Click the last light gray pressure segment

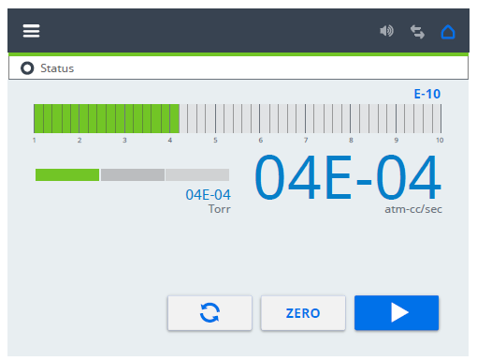click(x=197, y=175)
